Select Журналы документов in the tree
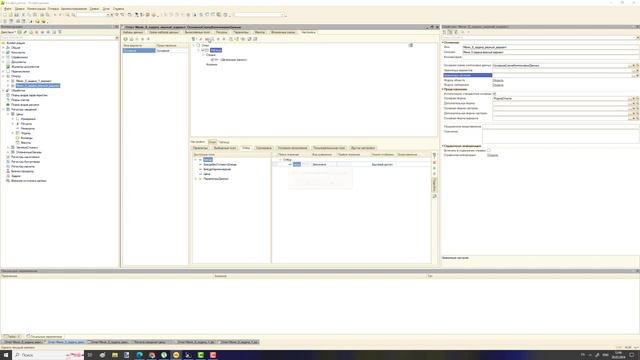Viewport: 640px width, 360px height. (x=25, y=67)
